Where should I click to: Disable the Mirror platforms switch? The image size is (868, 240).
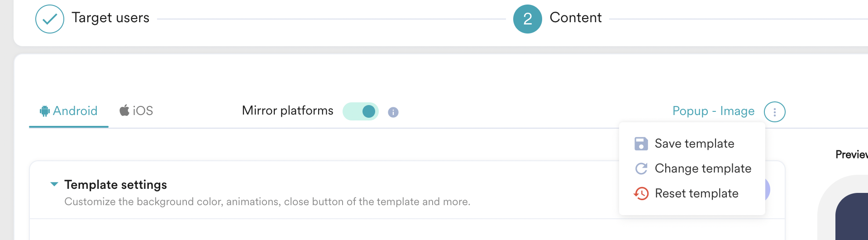point(361,111)
